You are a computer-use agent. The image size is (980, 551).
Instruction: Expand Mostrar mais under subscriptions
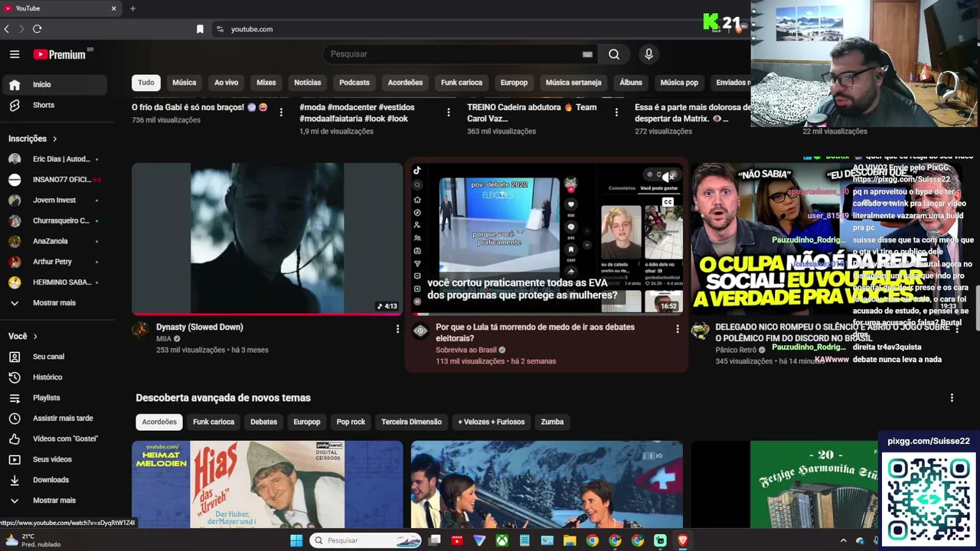[54, 303]
